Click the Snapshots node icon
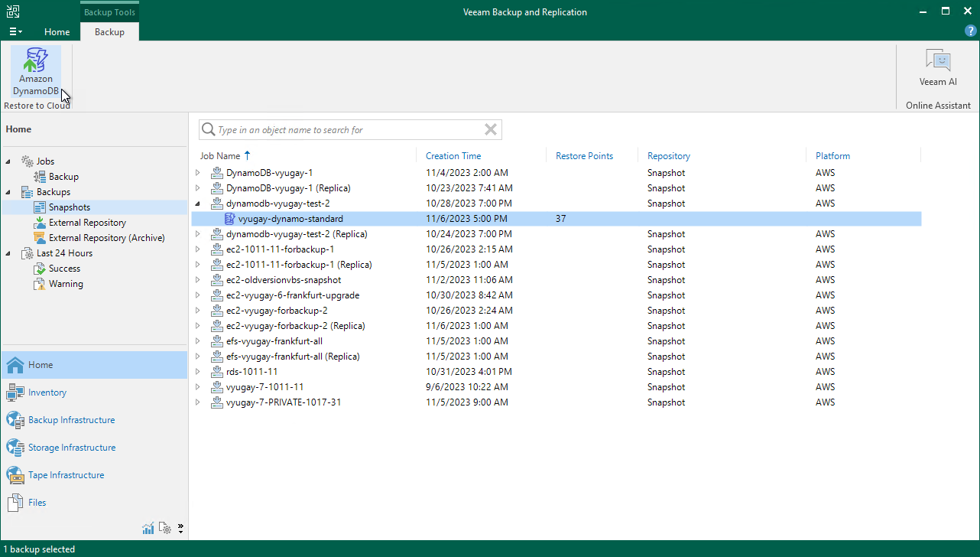980x557 pixels. (x=40, y=207)
